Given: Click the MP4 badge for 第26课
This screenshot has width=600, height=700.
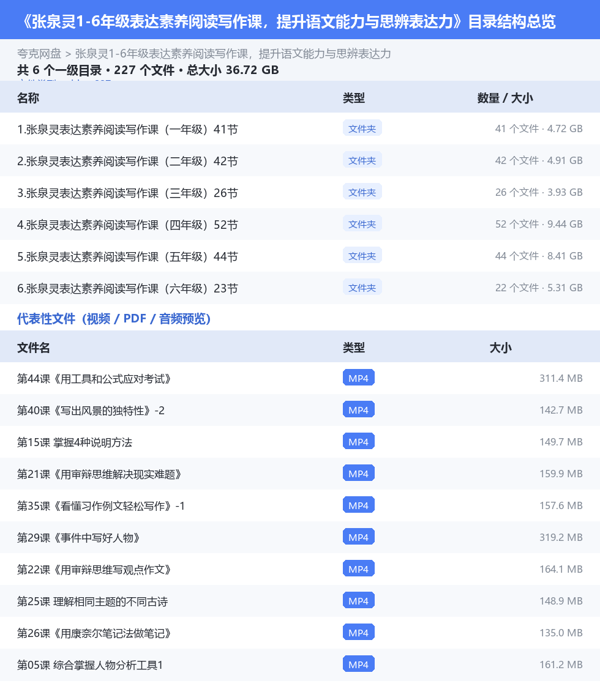Looking at the screenshot, I should (359, 633).
